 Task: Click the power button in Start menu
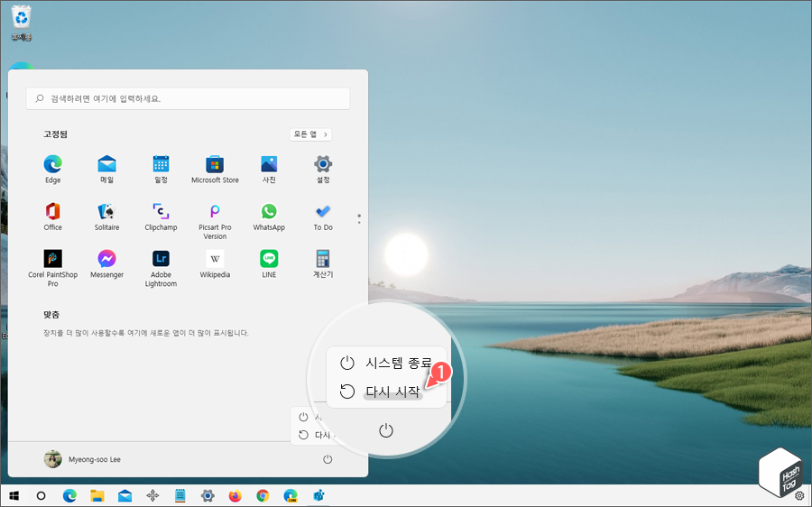tap(328, 459)
